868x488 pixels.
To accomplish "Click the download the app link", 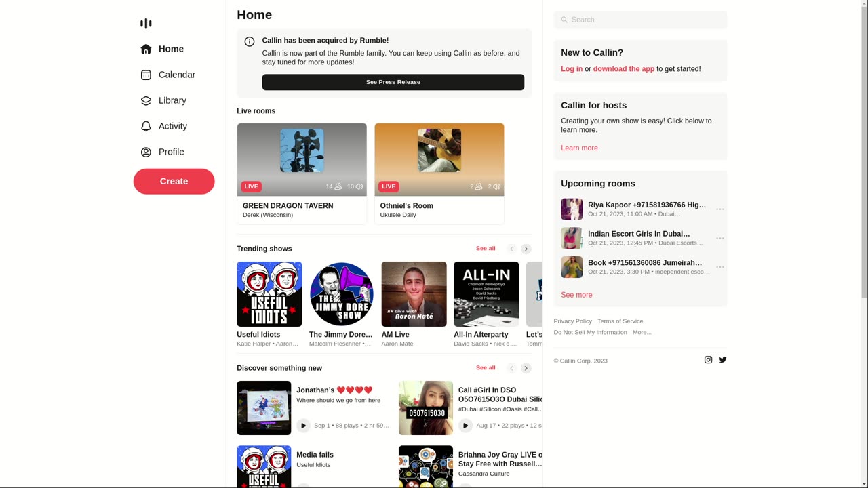I will pyautogui.click(x=624, y=69).
